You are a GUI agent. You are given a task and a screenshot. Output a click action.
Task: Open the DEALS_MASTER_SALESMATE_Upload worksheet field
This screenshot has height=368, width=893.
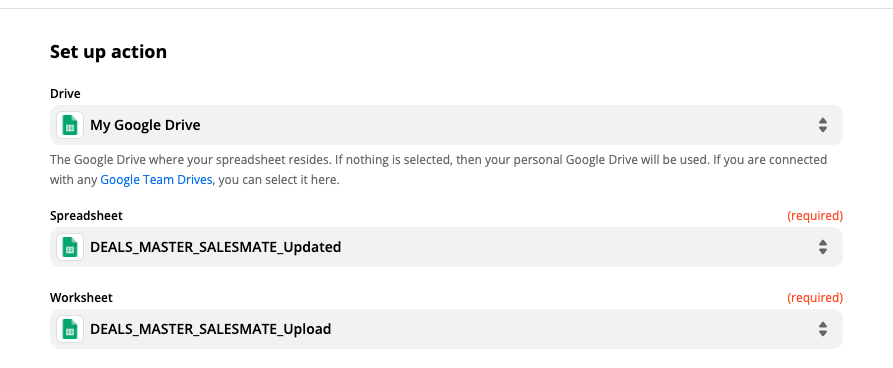446,329
